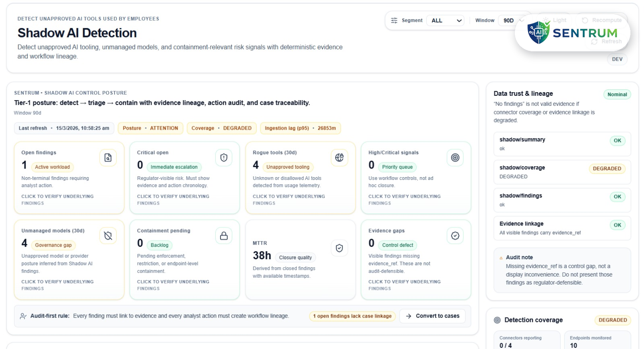Click the MTTR shield check icon
This screenshot has height=349, width=644.
tap(339, 248)
